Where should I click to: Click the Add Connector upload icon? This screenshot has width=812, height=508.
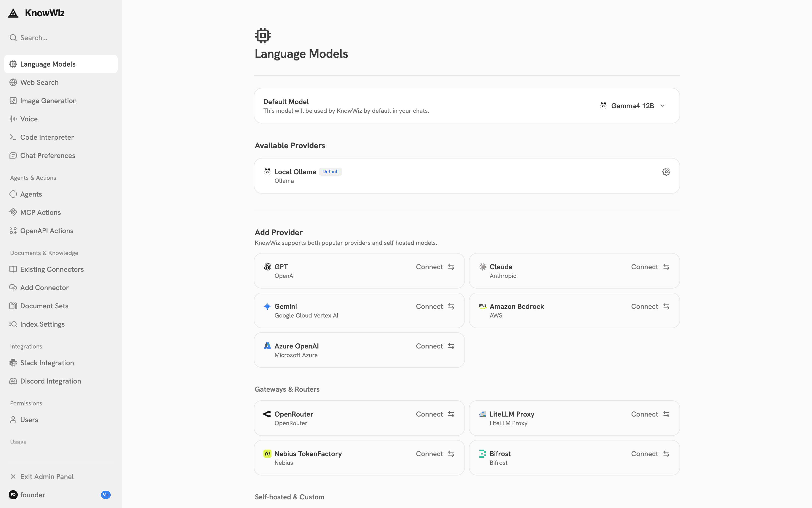click(x=13, y=288)
